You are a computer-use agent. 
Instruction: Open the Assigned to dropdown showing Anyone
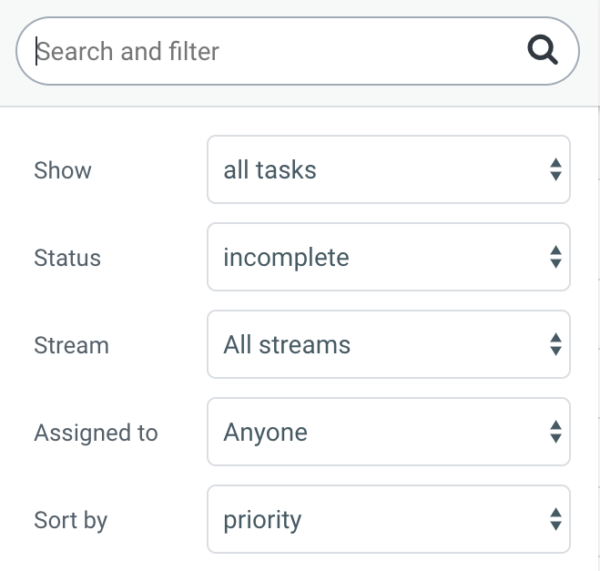(x=388, y=432)
